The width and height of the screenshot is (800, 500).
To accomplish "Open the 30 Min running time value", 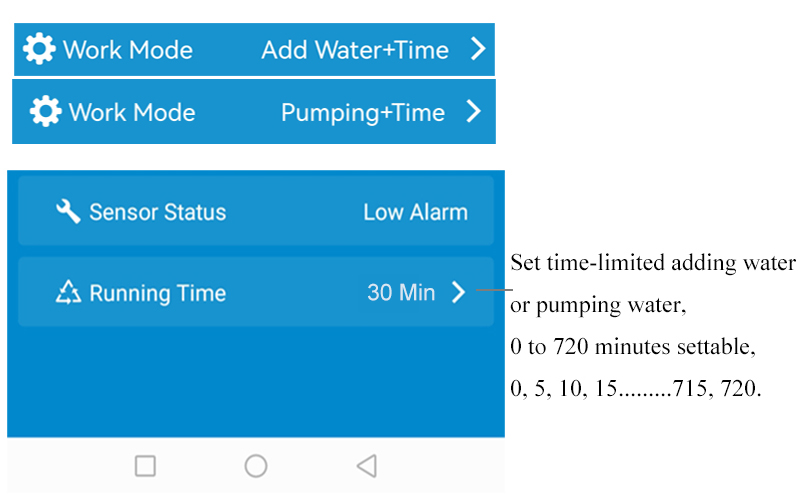I will (401, 293).
